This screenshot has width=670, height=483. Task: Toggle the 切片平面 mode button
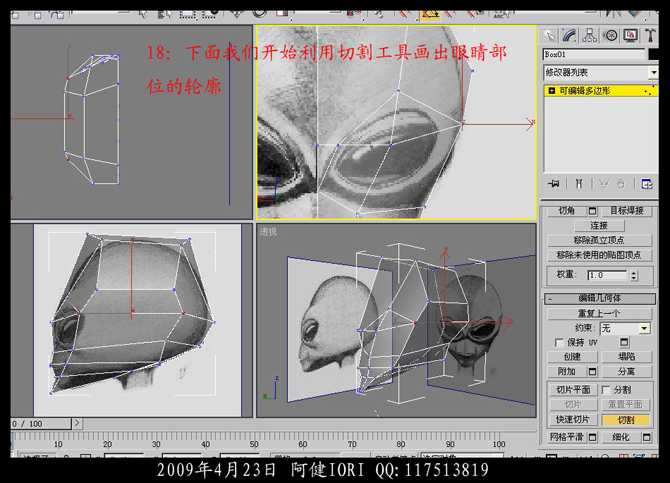[573, 390]
